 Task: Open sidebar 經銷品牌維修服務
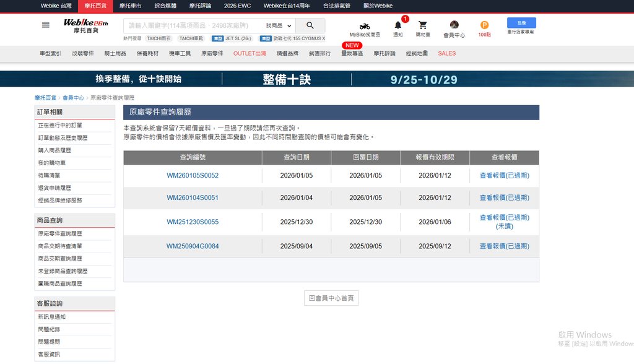pyautogui.click(x=60, y=201)
